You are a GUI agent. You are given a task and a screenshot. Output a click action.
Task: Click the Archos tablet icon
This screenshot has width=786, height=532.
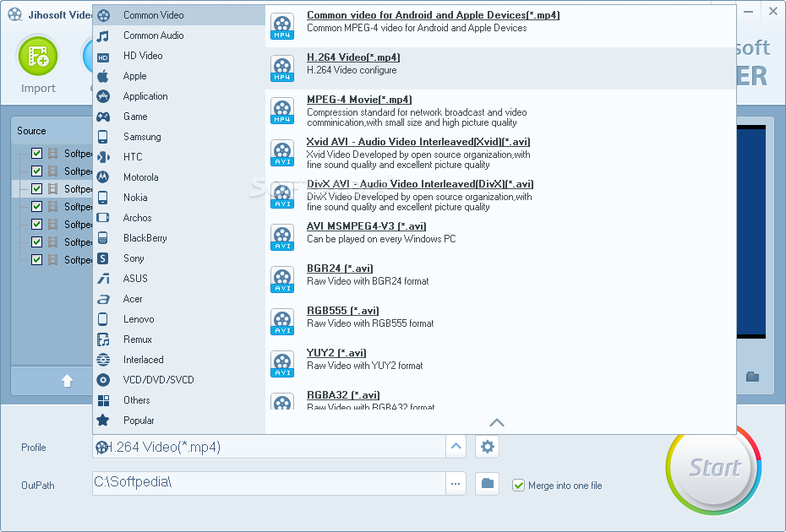tap(103, 218)
